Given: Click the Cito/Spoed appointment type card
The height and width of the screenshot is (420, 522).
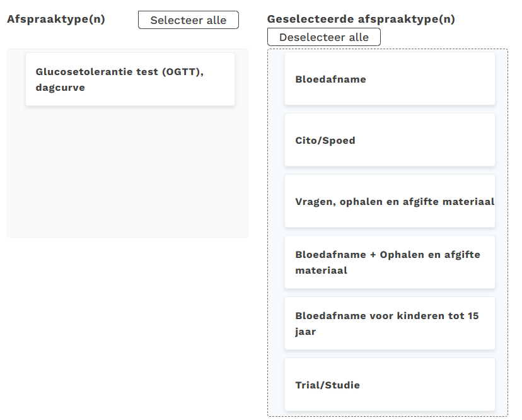Looking at the screenshot, I should (390, 140).
